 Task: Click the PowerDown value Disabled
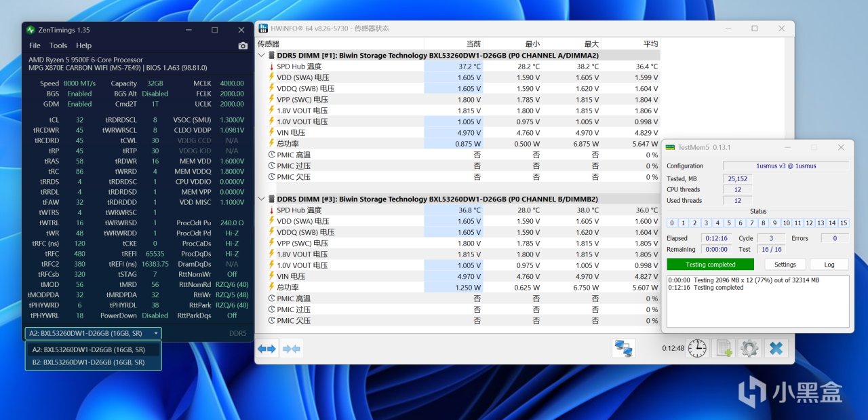point(155,316)
